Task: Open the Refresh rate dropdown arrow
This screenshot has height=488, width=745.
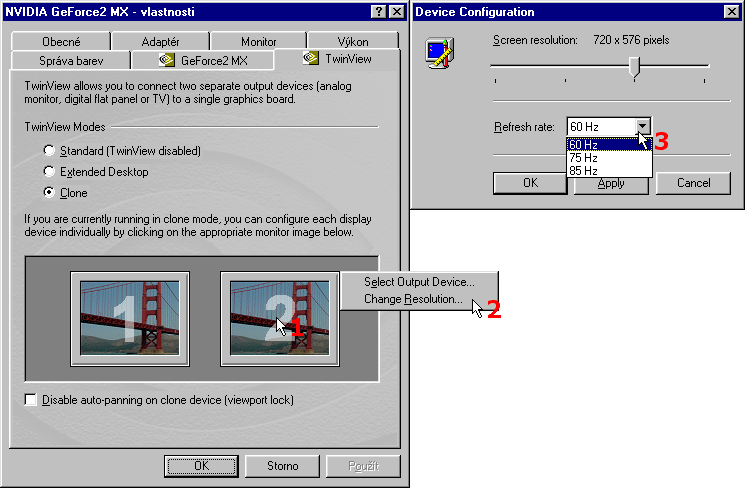Action: pos(642,126)
